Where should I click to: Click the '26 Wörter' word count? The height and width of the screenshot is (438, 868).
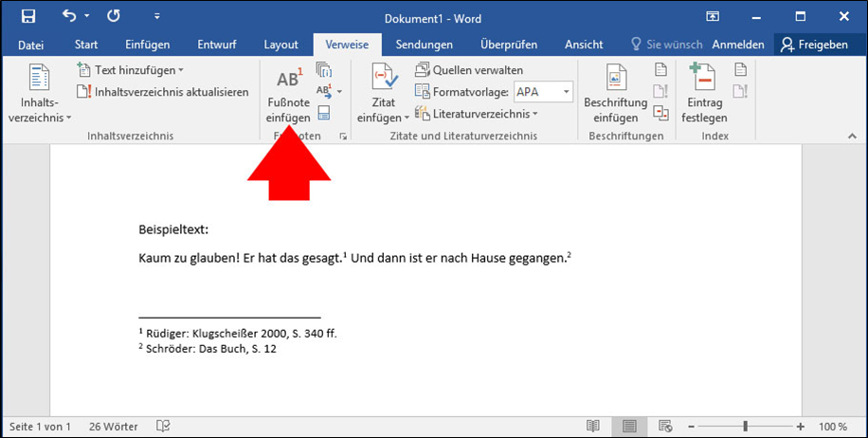point(114,427)
